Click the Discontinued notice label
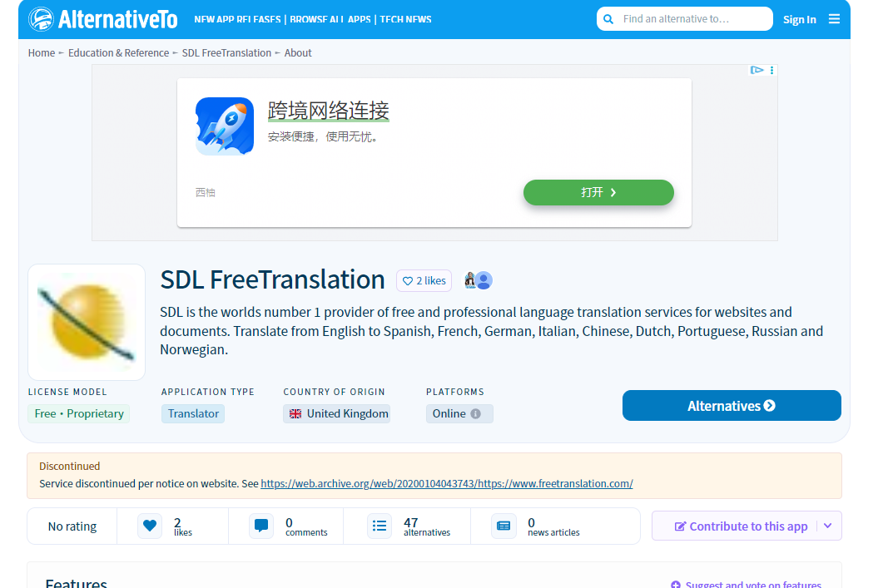893x588 pixels. [69, 467]
